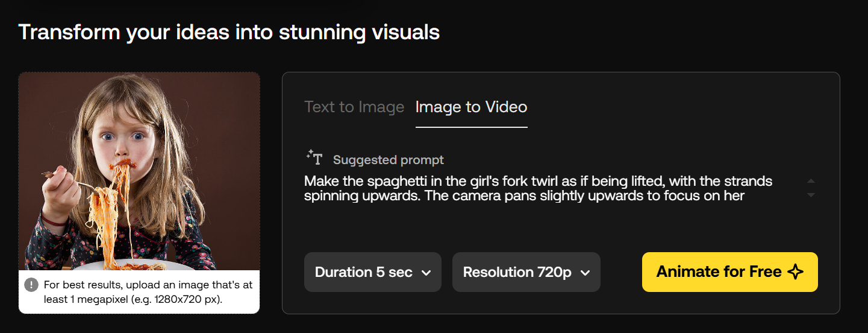Select the uploaded girl eating spaghetti image
The image size is (868, 333).
(139, 171)
